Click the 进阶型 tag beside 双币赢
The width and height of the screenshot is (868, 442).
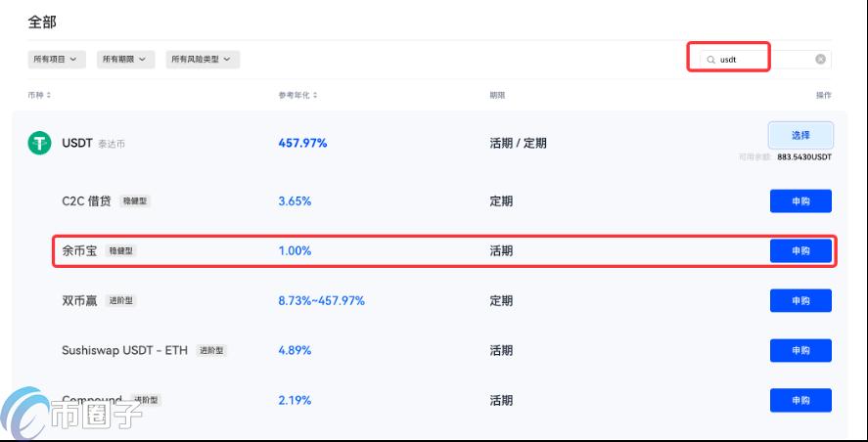click(x=121, y=301)
